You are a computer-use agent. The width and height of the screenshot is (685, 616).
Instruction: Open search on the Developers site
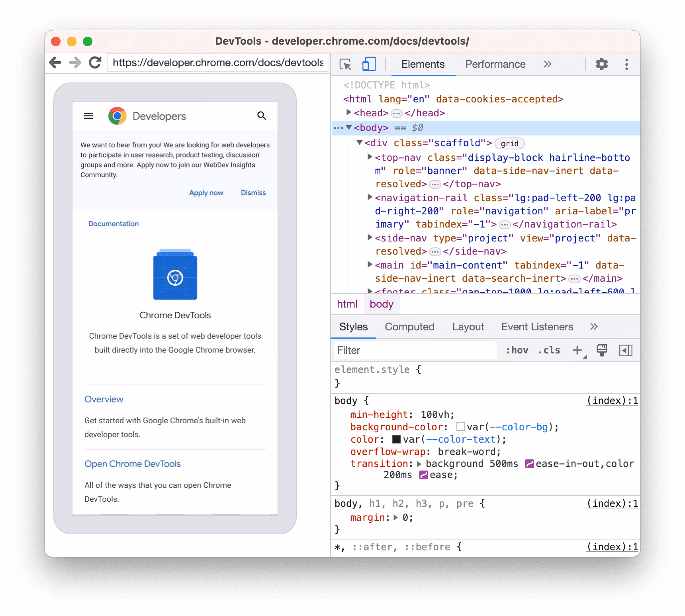[x=262, y=116]
